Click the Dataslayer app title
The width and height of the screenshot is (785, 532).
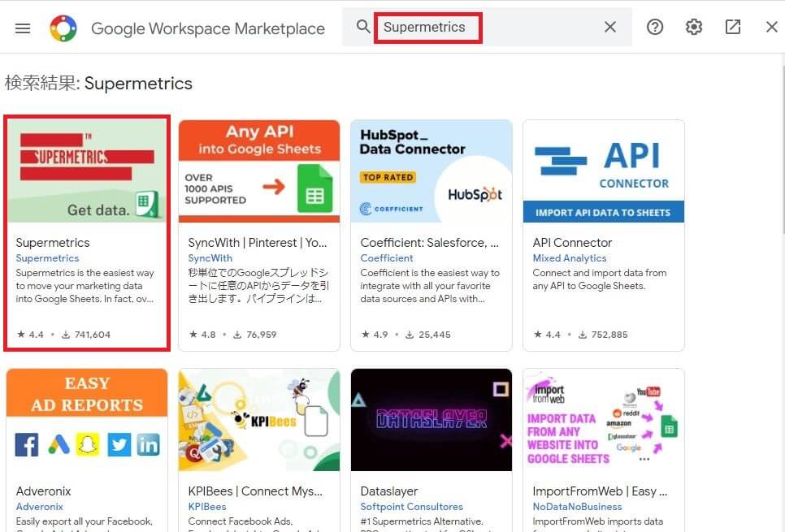tap(389, 491)
